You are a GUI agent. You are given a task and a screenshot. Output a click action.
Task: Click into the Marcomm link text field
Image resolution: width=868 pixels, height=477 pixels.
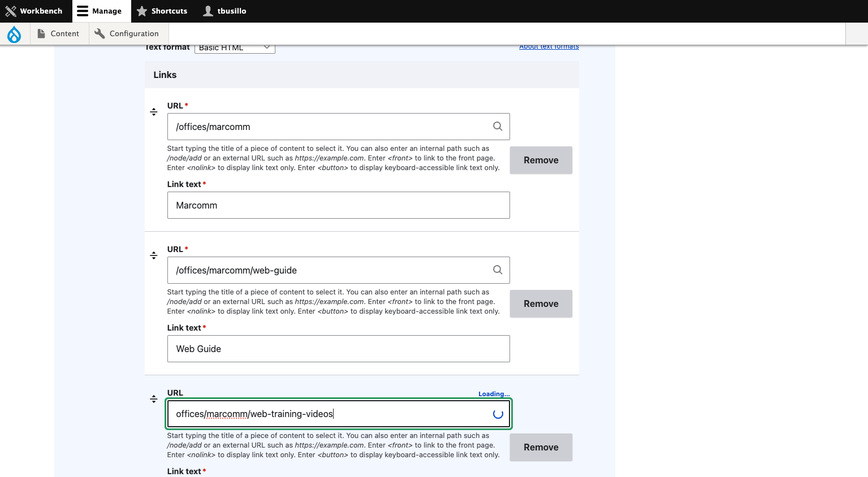tap(338, 205)
